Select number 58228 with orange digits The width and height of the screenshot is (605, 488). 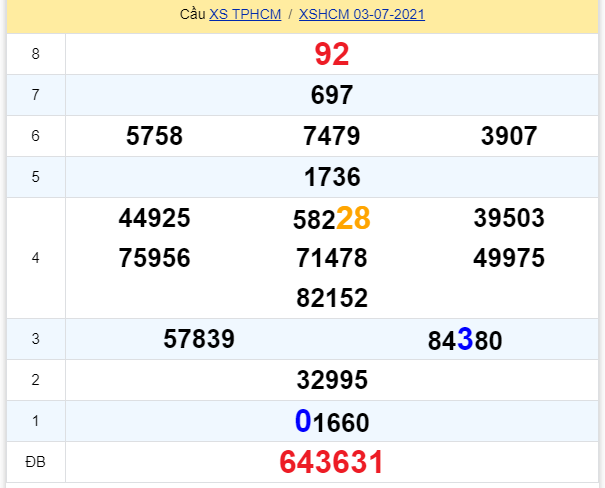[x=332, y=219]
